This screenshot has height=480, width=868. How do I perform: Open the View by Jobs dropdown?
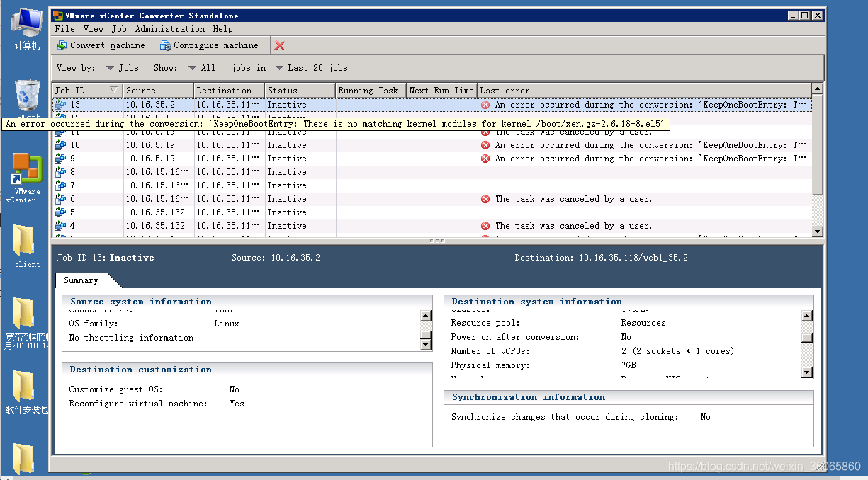pos(122,68)
